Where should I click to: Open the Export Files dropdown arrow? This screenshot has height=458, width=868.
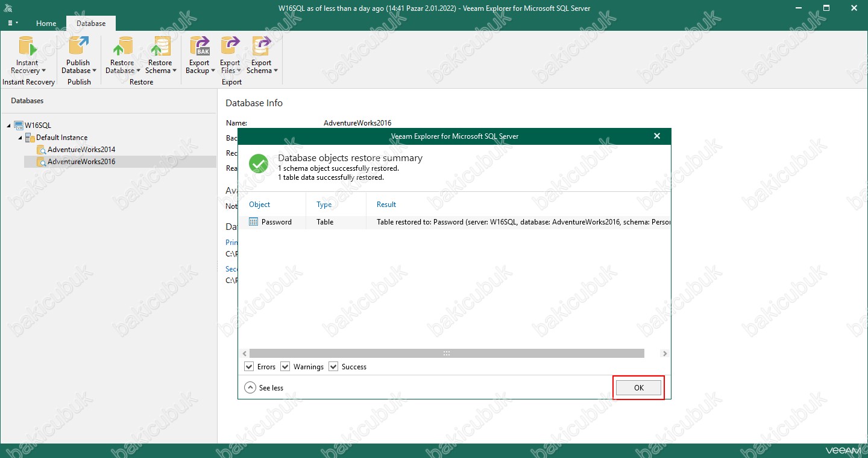pyautogui.click(x=239, y=71)
